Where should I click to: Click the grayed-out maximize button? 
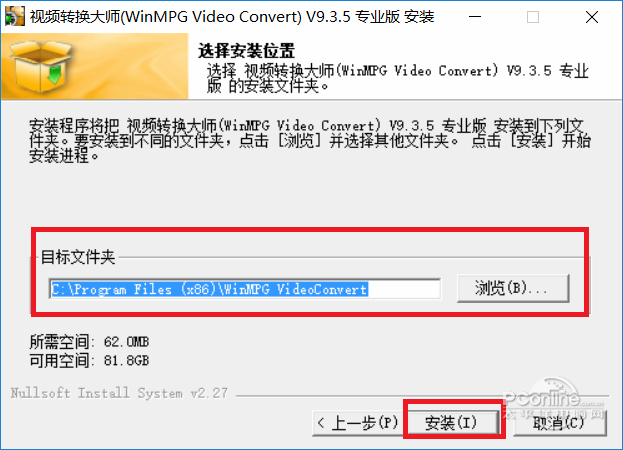[533, 17]
